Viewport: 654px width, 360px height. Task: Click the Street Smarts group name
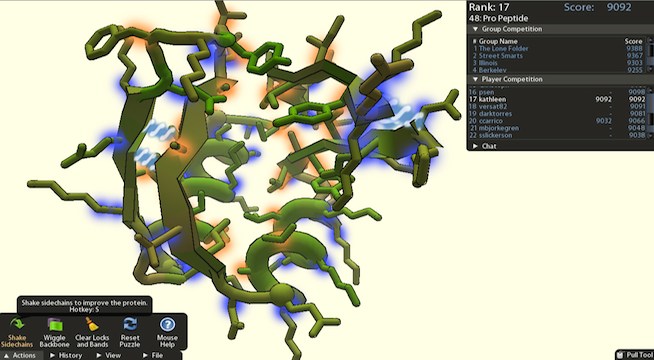(500, 56)
